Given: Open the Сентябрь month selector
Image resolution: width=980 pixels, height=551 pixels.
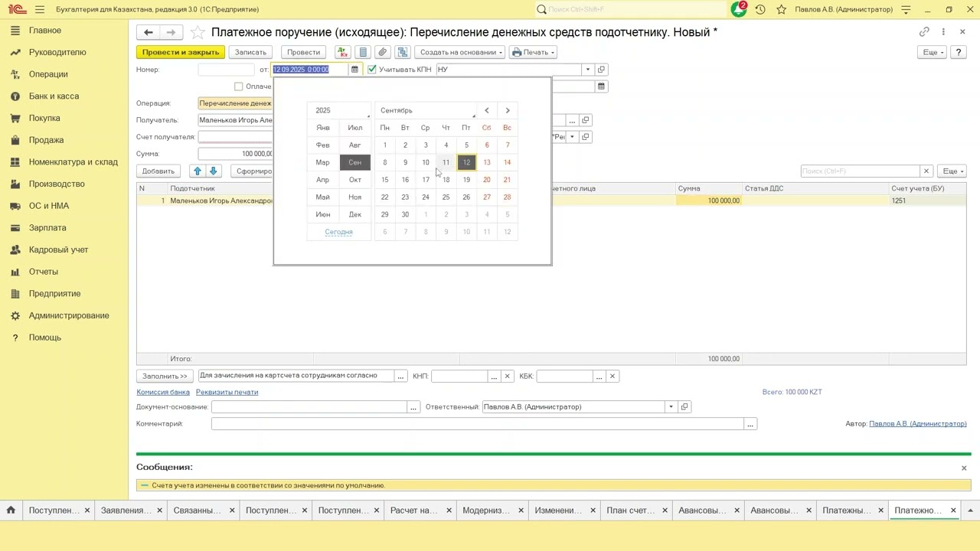Looking at the screenshot, I should 425,110.
